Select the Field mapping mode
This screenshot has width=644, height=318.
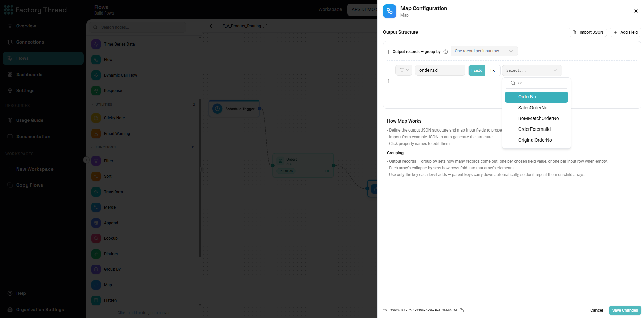pos(477,70)
